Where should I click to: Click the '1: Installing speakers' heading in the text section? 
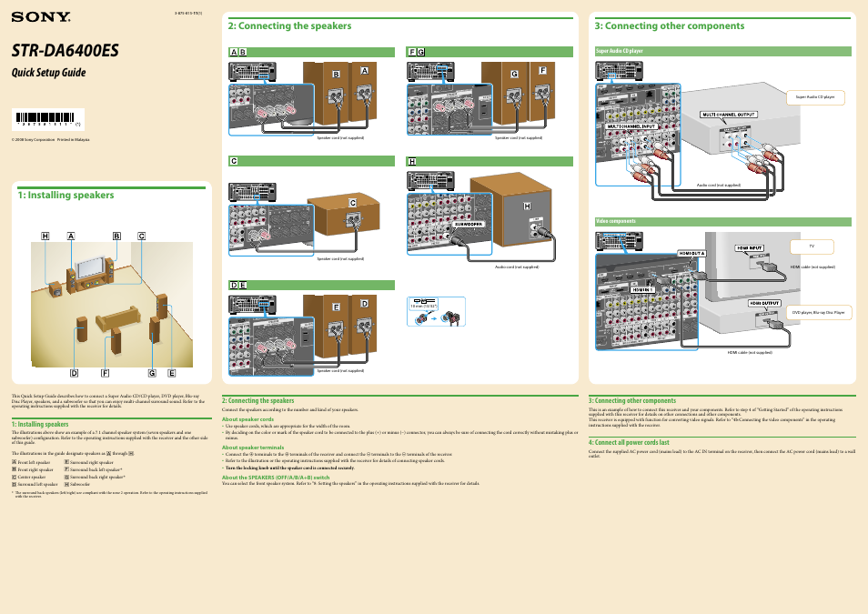point(40,424)
